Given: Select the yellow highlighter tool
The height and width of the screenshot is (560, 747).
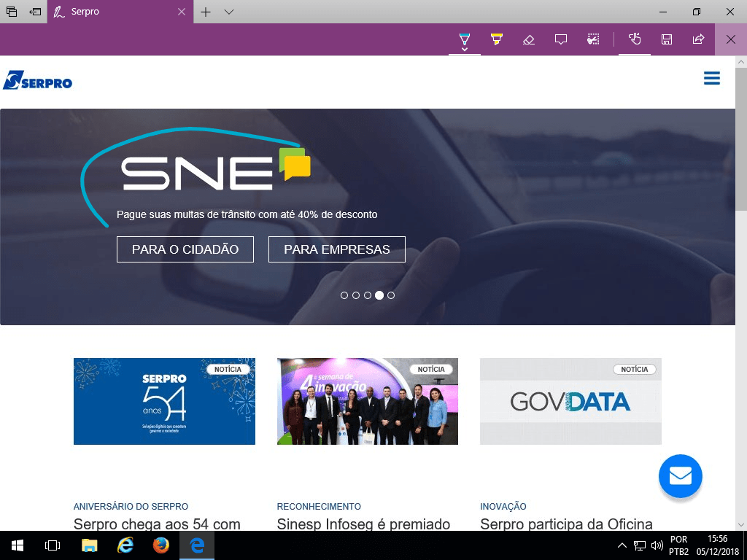Looking at the screenshot, I should click(x=497, y=39).
